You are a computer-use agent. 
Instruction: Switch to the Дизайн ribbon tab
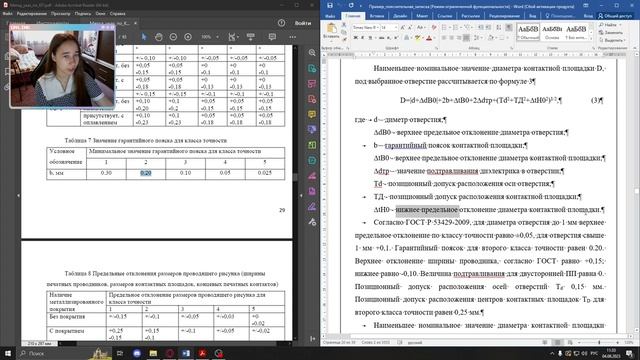400,16
